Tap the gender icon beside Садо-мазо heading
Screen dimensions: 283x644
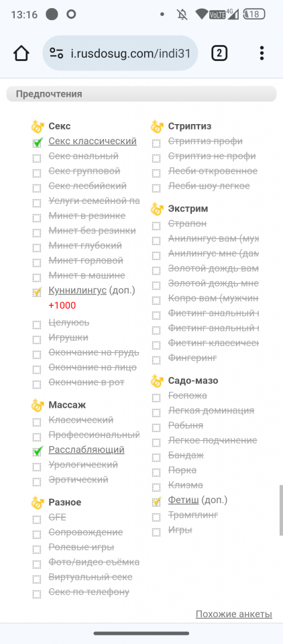(x=157, y=381)
